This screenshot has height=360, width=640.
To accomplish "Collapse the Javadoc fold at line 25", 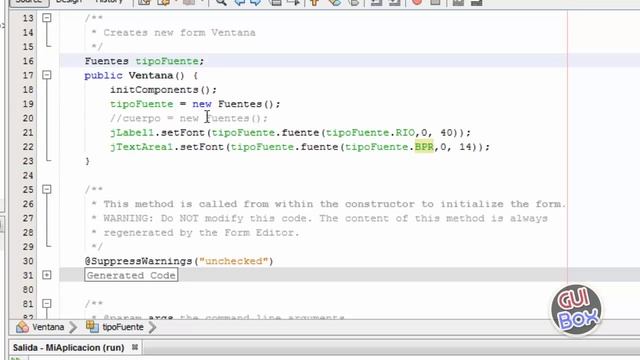I will (x=47, y=189).
